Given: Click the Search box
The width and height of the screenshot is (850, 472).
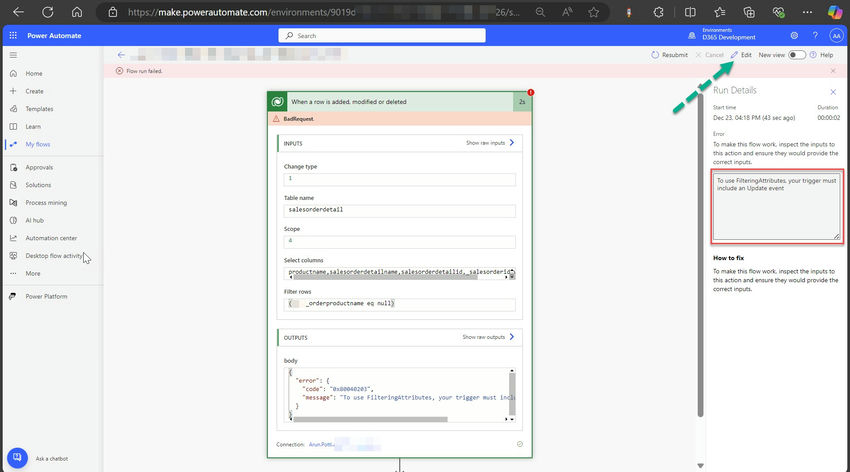Looking at the screenshot, I should tap(382, 36).
